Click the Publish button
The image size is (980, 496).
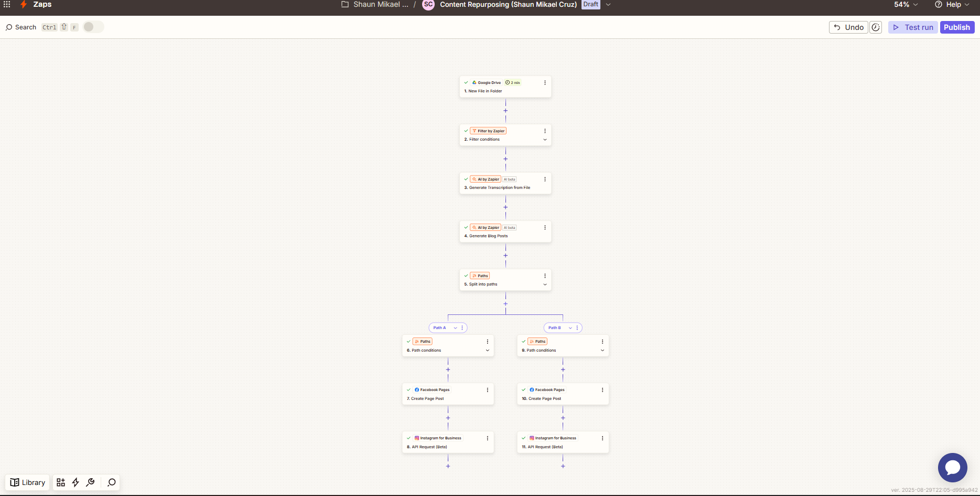957,27
